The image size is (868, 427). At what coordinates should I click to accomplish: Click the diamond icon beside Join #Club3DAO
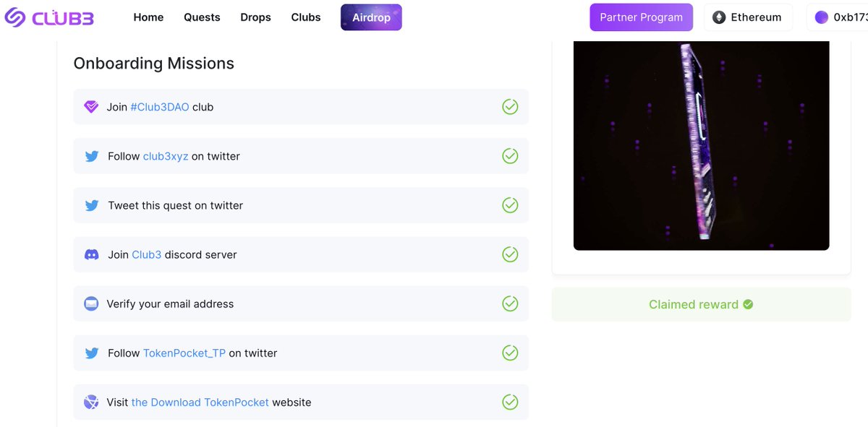(91, 107)
